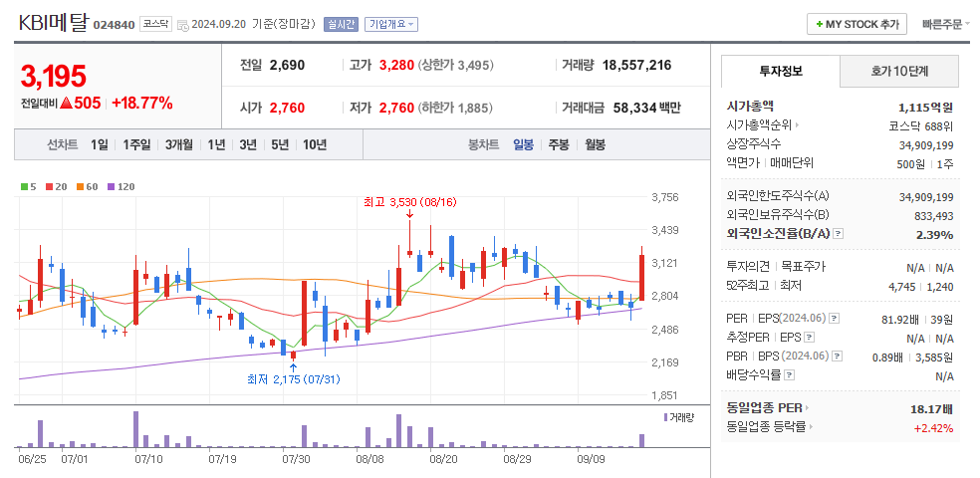Click the 최저 2,175 (07/31) chart marker
Screen dimensions: 980x478
294,379
